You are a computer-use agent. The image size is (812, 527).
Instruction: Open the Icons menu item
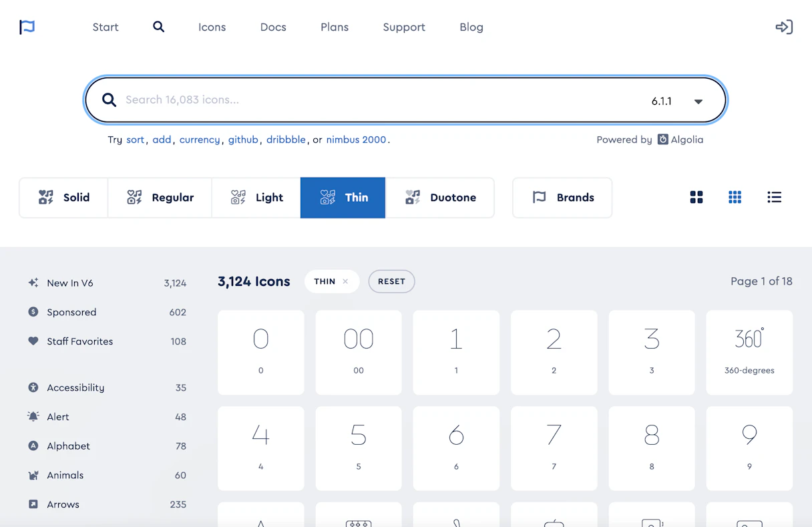pos(212,27)
